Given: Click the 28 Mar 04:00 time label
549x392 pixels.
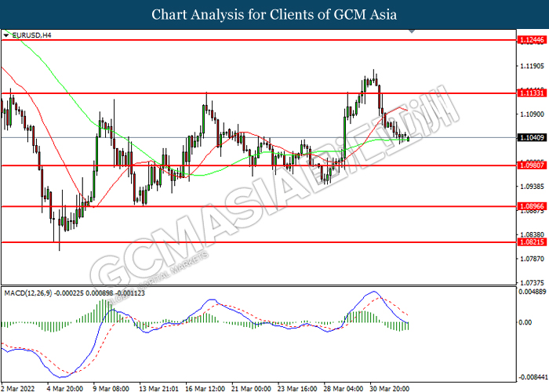Looking at the screenshot, I should point(344,389).
